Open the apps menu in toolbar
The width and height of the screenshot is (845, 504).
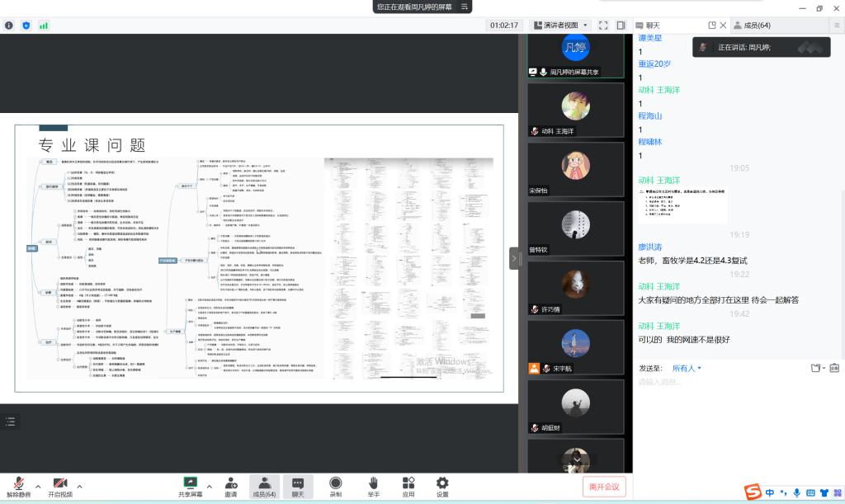[408, 486]
